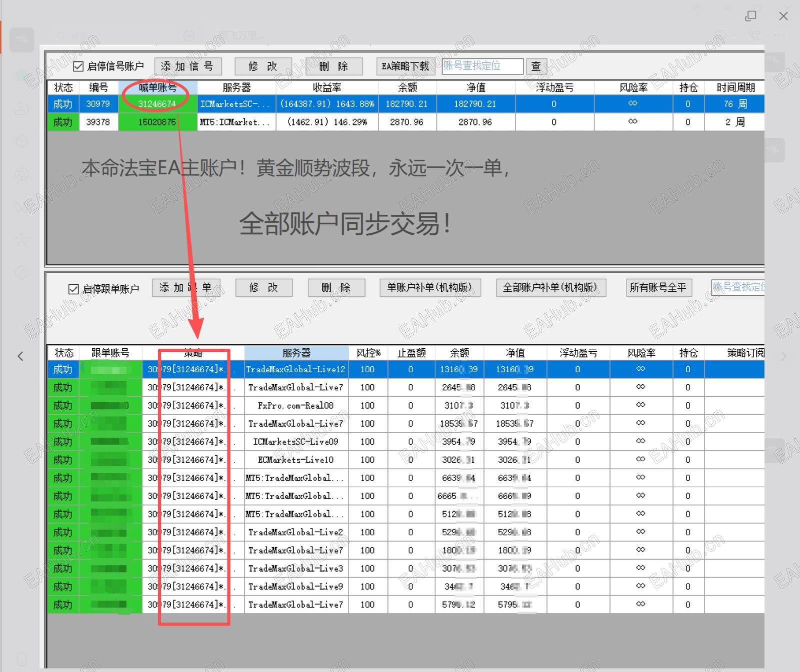Click the 跟单账号 column header
The width and height of the screenshot is (800, 672).
click(110, 353)
